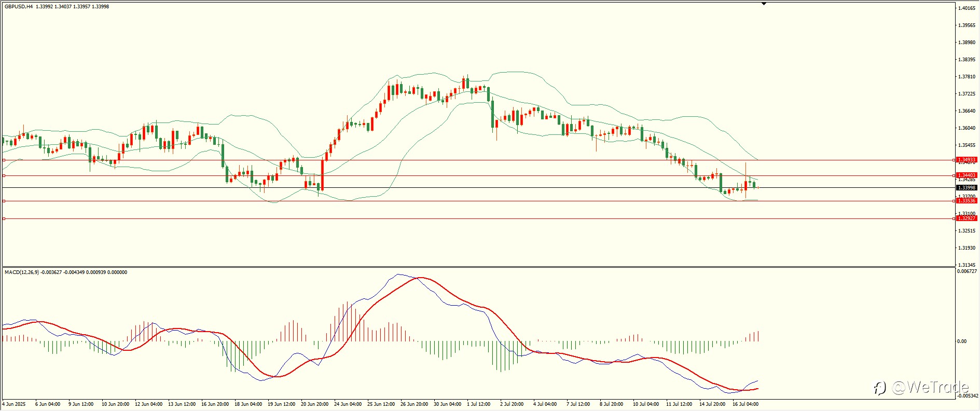The width and height of the screenshot is (980, 411).
Task: Click the 6 Jun 04:00 time label
Action: click(x=48, y=404)
